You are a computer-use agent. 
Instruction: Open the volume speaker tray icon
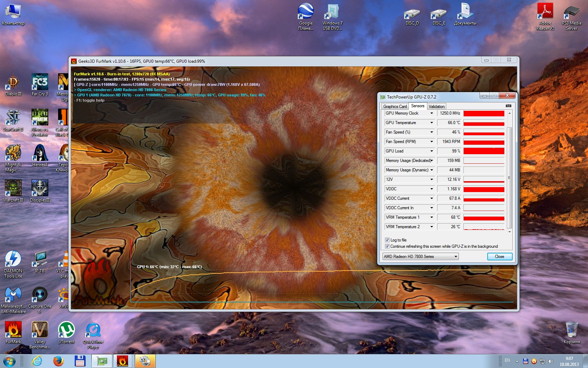click(551, 361)
